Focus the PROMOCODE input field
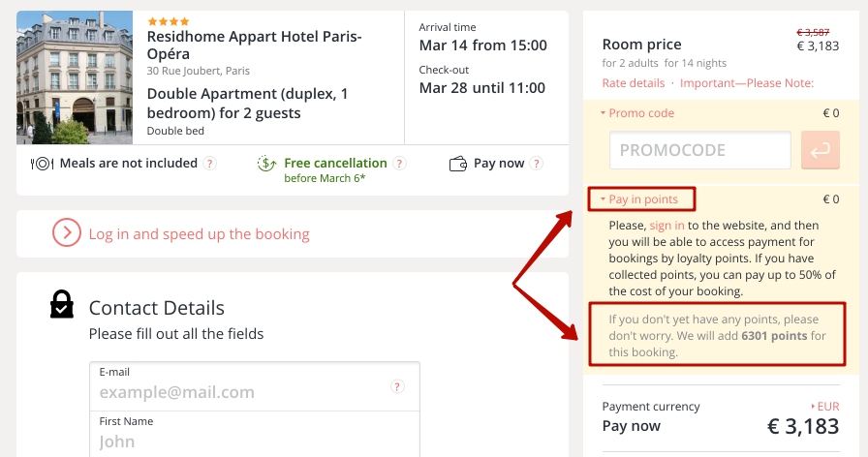 (700, 150)
